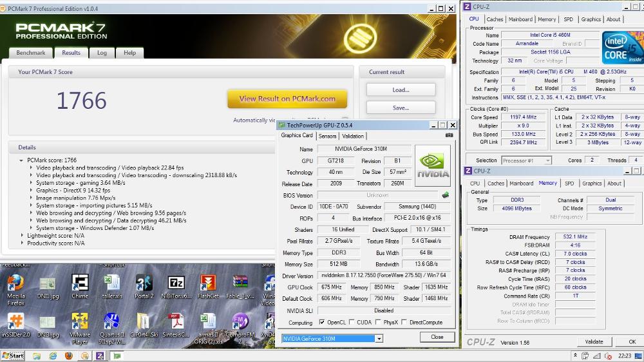Screen dimensions: 644x362
Task: Click the GPU-Z Close button
Action: tap(437, 337)
